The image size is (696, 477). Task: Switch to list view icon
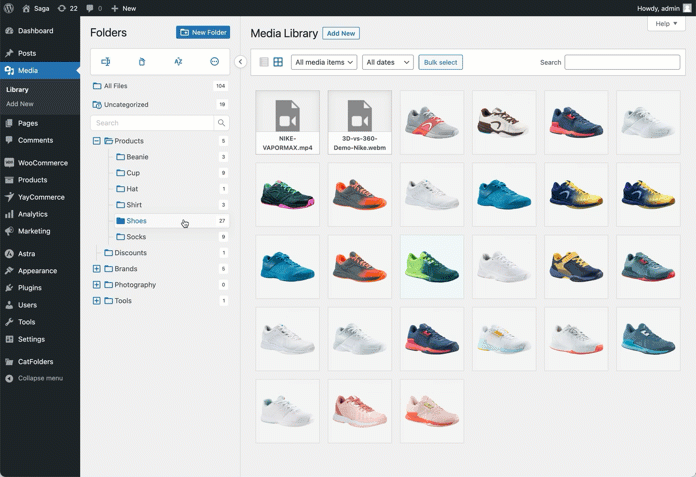coord(264,62)
